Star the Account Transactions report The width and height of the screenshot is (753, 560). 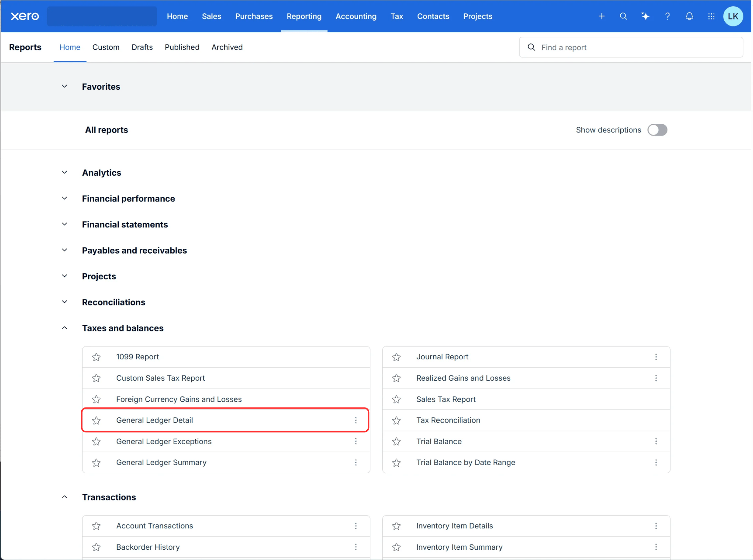(96, 526)
